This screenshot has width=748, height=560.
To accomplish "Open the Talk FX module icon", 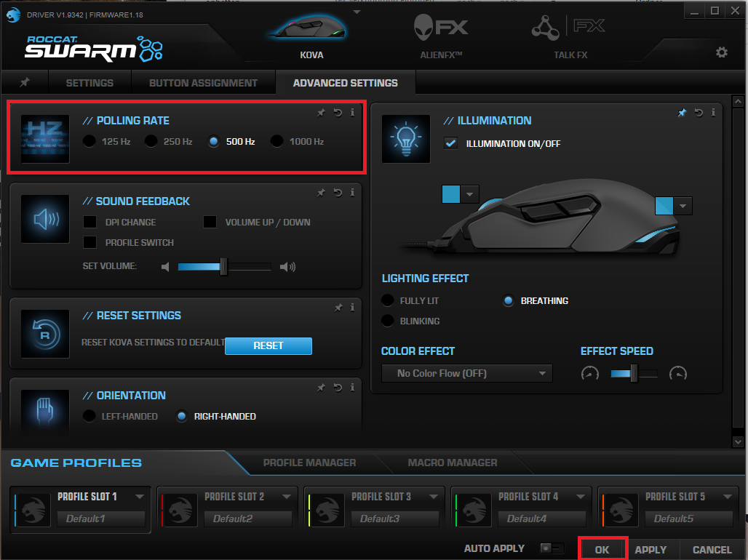I will [x=568, y=27].
